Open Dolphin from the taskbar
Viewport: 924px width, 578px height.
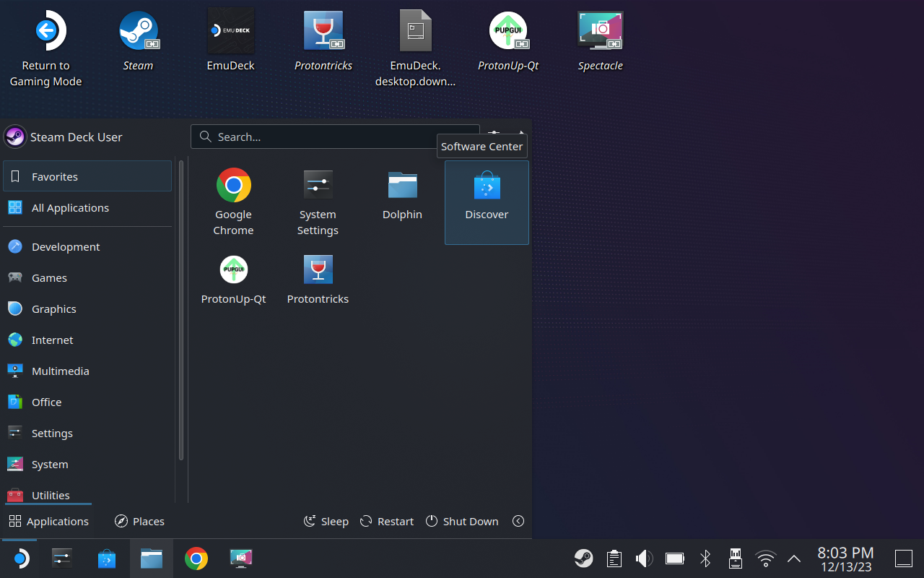pyautogui.click(x=152, y=558)
